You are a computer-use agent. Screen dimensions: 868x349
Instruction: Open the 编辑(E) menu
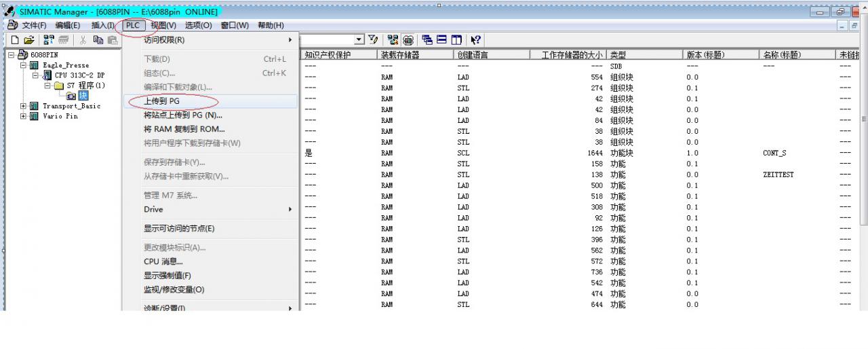tap(67, 25)
